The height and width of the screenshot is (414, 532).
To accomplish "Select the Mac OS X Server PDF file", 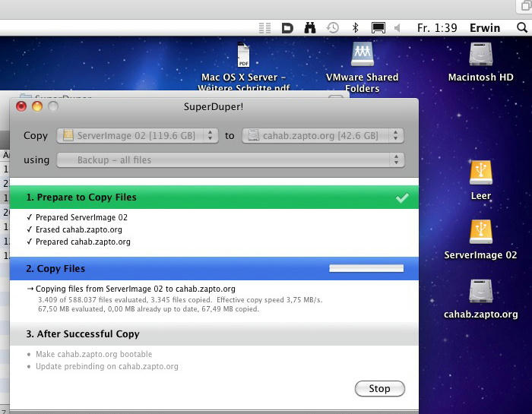I will (243, 55).
